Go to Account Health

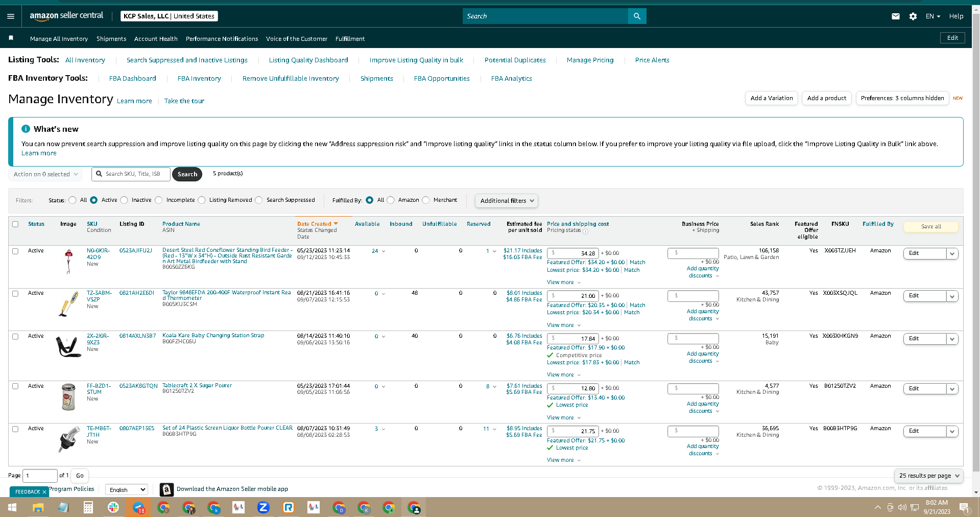coord(156,39)
